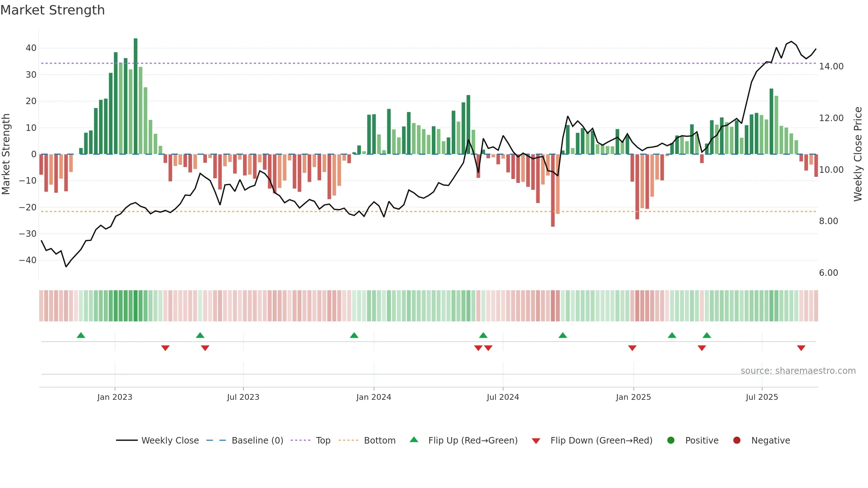868x488 pixels.
Task: Click the 6.00 price axis value
Action: pyautogui.click(x=828, y=273)
